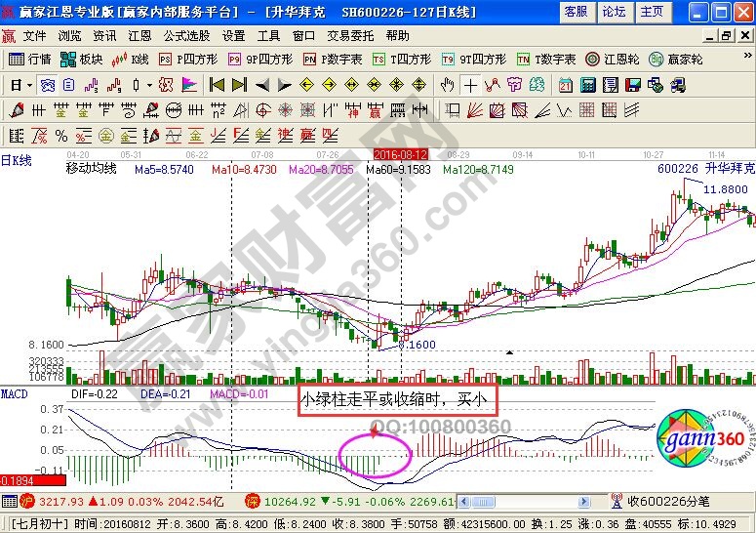Open the 公式选股 menu

coord(183,35)
